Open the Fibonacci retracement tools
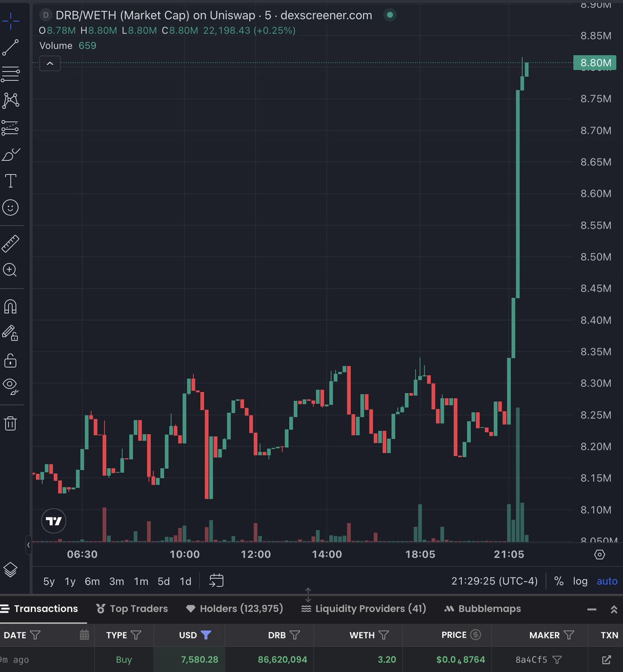 (10, 74)
